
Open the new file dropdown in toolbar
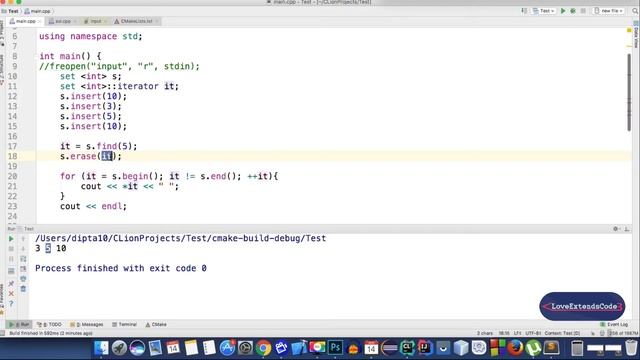609,11
